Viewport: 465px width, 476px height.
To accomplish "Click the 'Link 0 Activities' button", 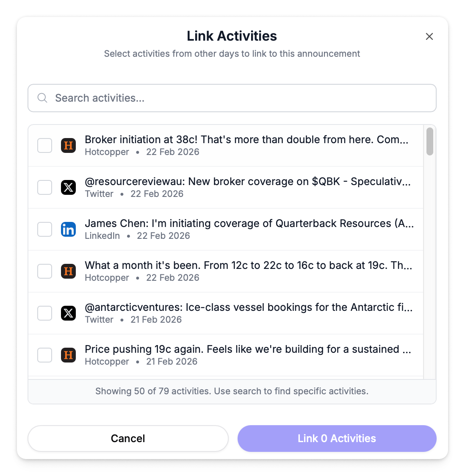I will click(x=337, y=438).
